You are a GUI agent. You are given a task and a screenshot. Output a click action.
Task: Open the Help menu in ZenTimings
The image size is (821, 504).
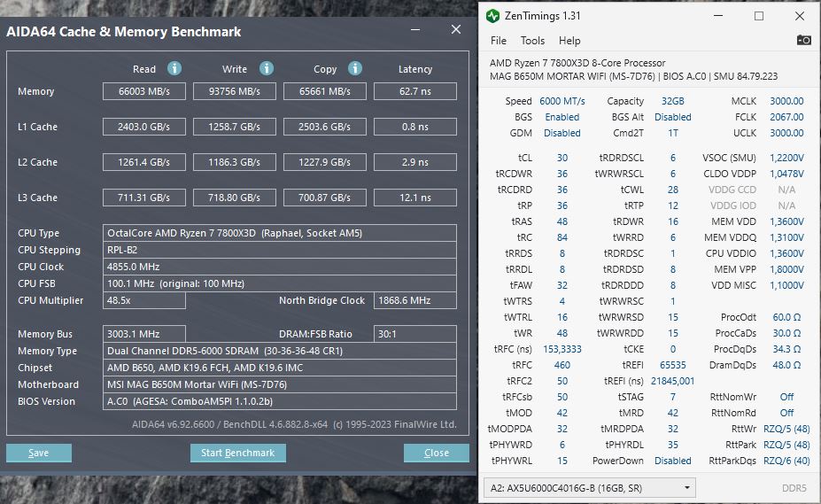pyautogui.click(x=569, y=41)
